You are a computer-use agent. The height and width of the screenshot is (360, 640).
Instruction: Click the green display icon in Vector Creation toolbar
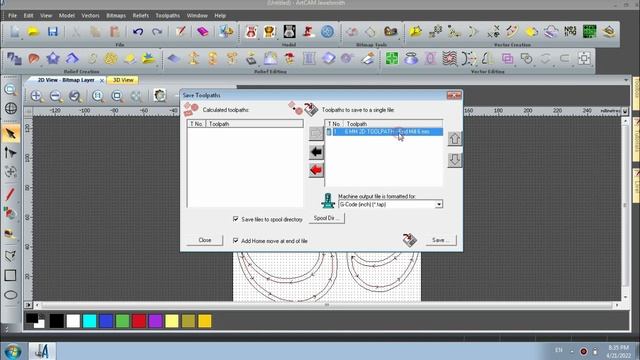[x=589, y=32]
